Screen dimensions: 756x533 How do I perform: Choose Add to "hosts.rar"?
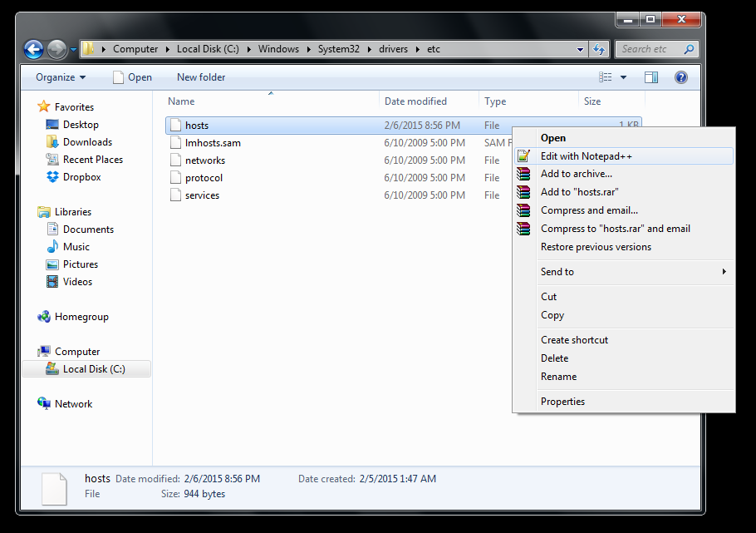tap(623, 192)
